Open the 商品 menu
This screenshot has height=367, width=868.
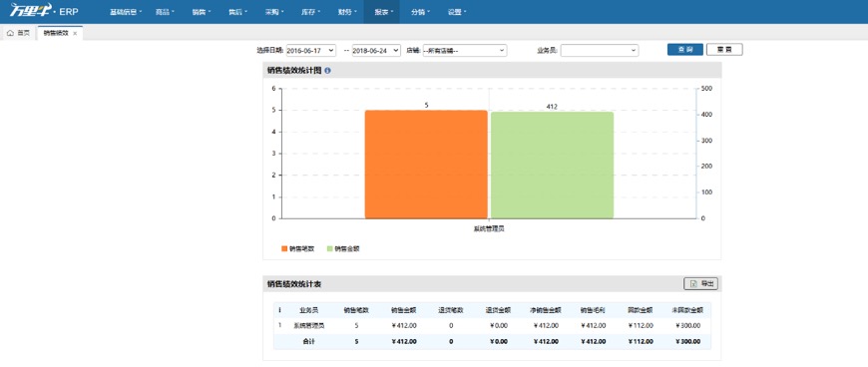coord(165,12)
